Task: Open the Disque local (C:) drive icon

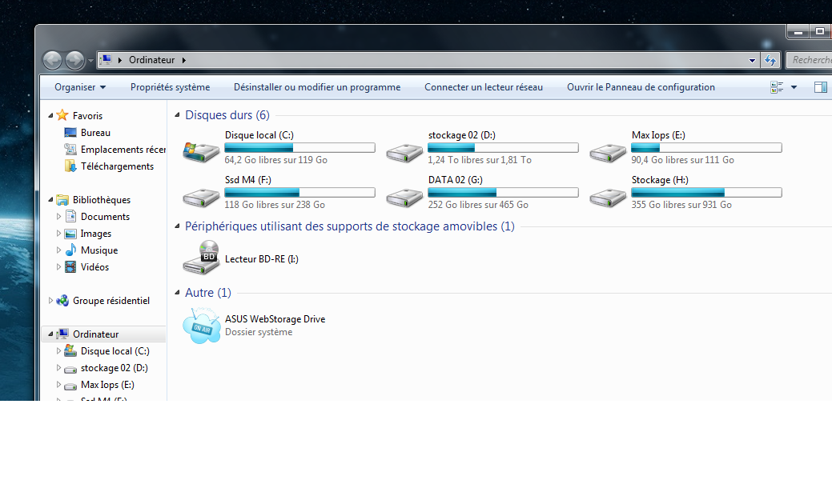Action: [200, 150]
